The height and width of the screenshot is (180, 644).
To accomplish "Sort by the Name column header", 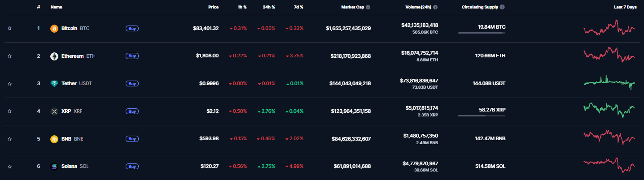I will point(57,7).
